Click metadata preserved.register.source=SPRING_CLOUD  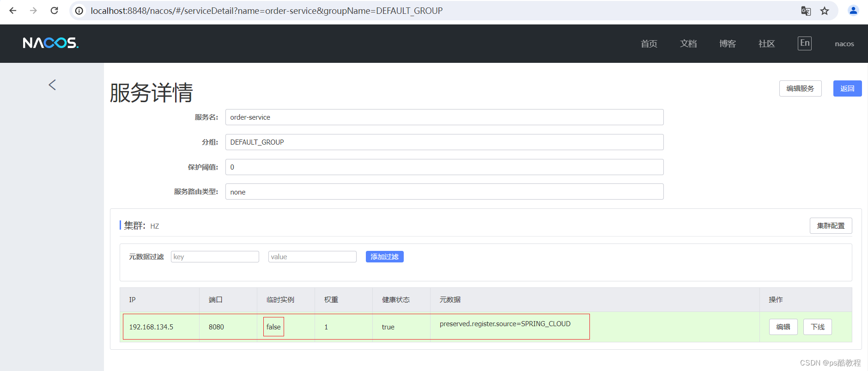click(x=505, y=323)
